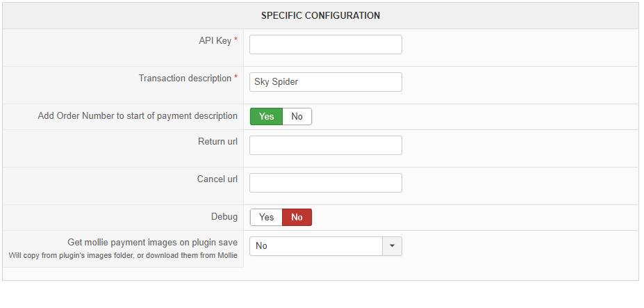The height and width of the screenshot is (308, 644).
Task: Focus the Transaction description field containing Sky Spider
Action: 326,82
